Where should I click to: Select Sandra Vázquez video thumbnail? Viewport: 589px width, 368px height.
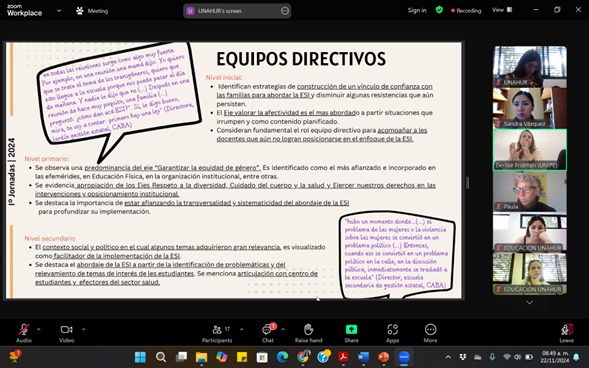pyautogui.click(x=530, y=108)
